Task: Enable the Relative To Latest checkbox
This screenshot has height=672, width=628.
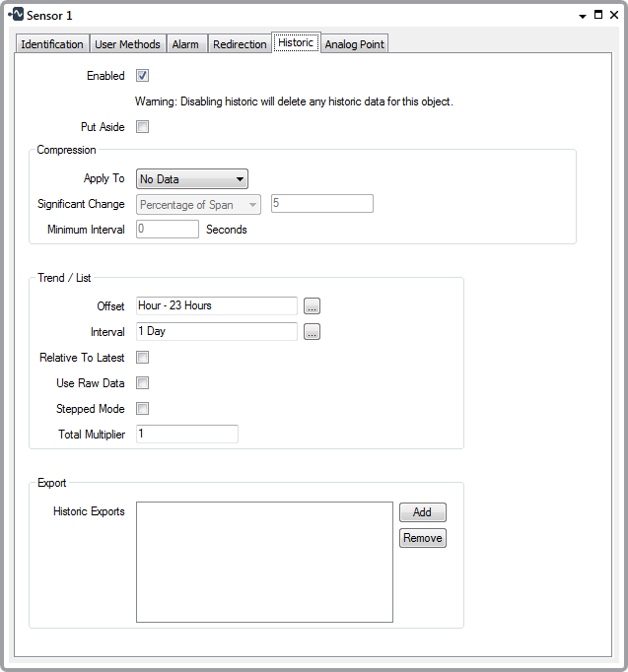Action: click(x=142, y=358)
